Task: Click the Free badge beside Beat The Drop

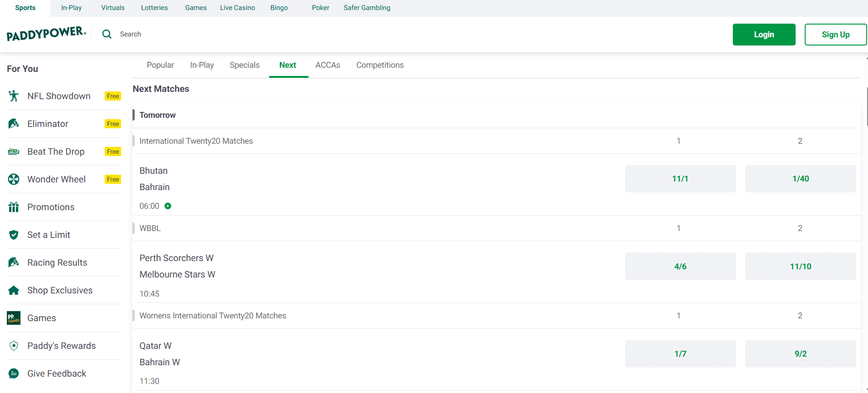Action: [113, 151]
